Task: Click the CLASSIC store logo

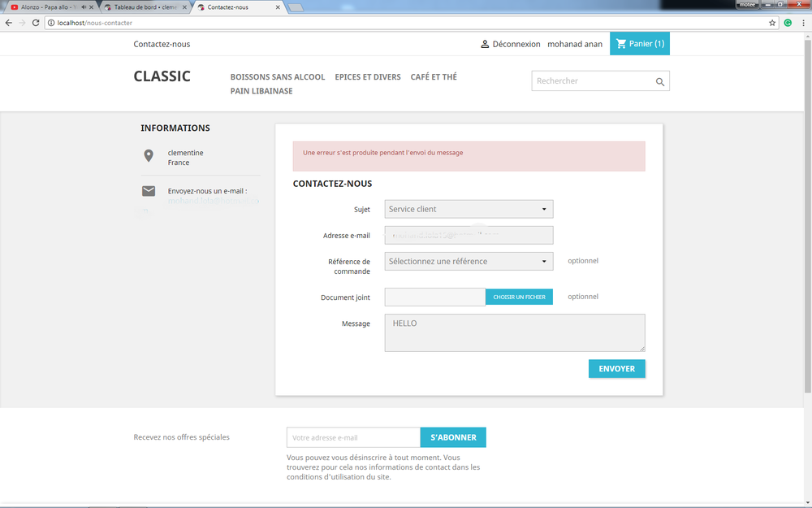Action: (x=162, y=76)
